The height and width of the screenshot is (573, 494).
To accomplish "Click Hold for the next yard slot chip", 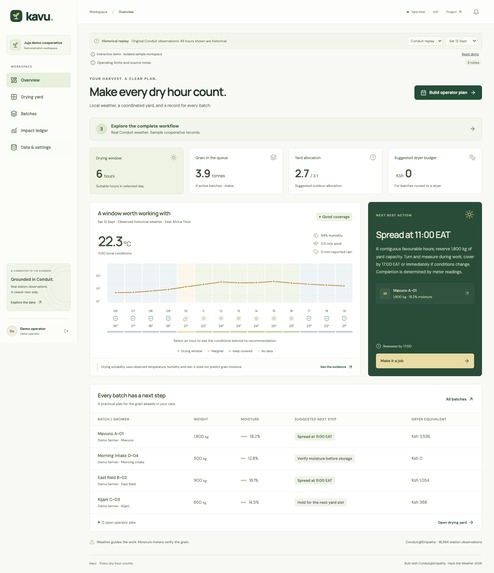I will point(320,502).
